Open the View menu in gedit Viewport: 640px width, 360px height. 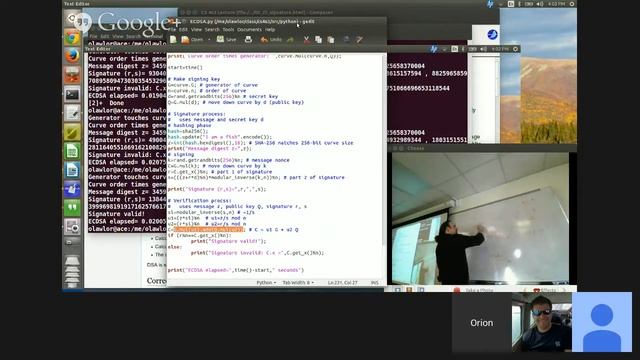tap(196, 29)
